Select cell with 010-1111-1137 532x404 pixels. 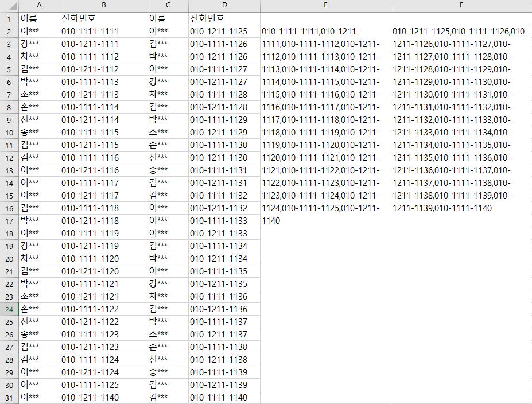tap(224, 321)
